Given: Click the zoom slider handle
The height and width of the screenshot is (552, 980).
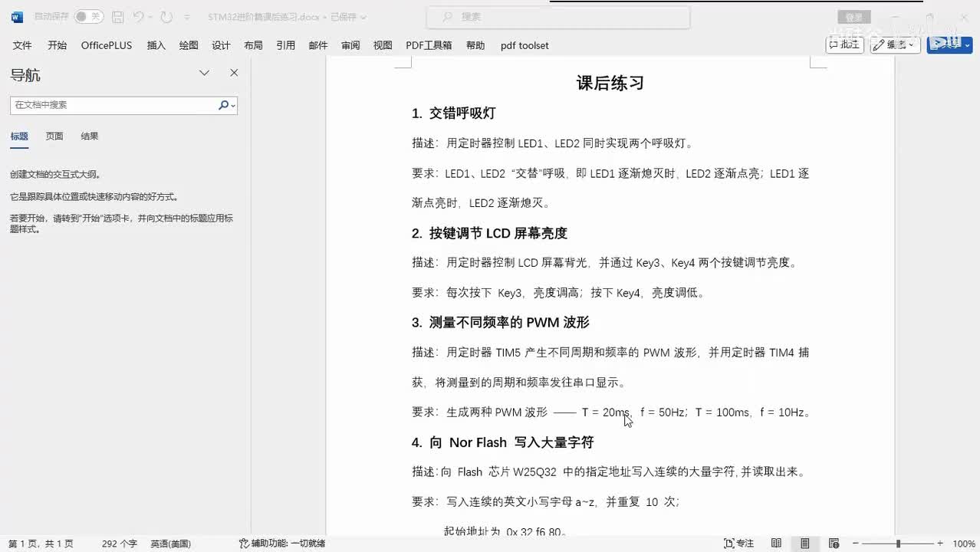Looking at the screenshot, I should (898, 544).
